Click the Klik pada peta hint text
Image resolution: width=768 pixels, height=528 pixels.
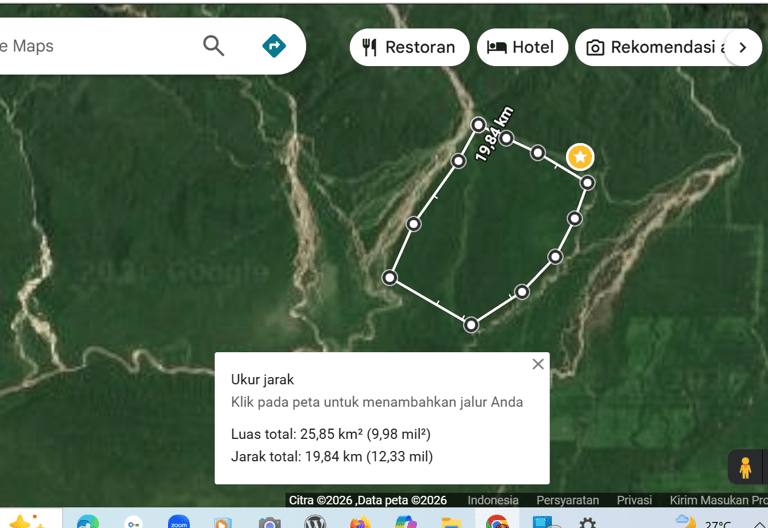[377, 402]
